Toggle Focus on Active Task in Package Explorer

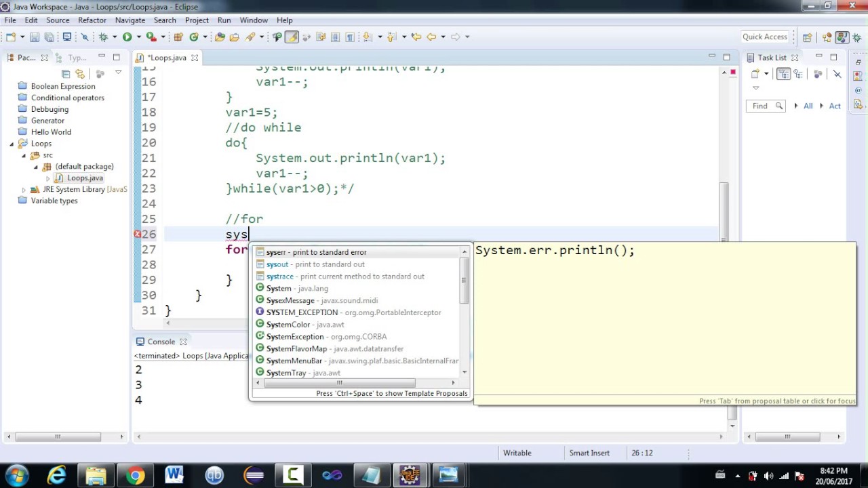point(100,73)
